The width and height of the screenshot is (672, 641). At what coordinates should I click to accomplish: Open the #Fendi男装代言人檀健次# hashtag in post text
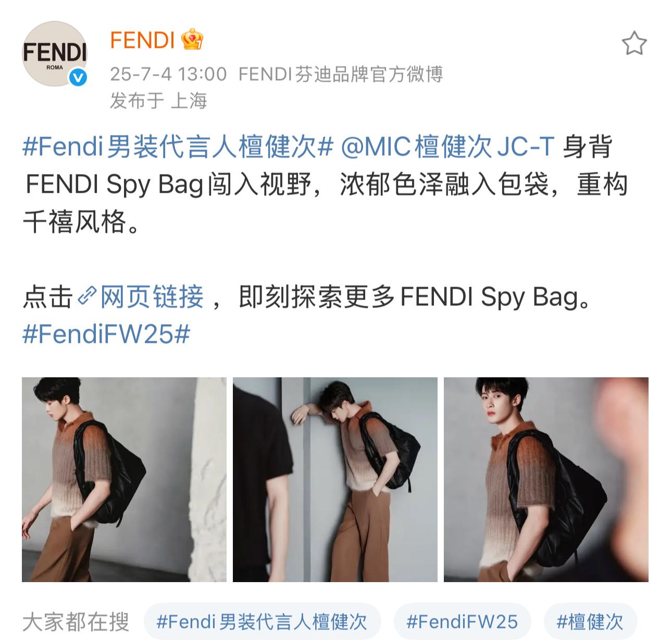pyautogui.click(x=178, y=147)
